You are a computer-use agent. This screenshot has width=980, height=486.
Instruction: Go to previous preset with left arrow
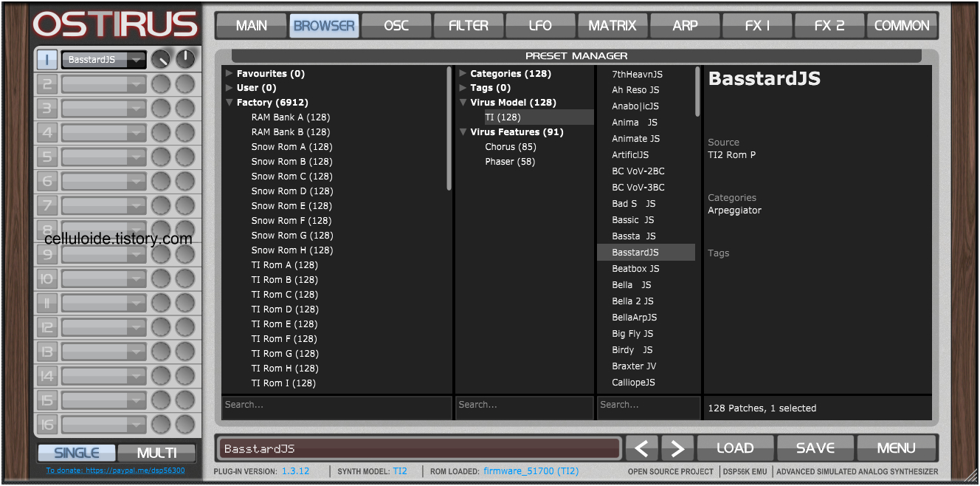tap(642, 448)
